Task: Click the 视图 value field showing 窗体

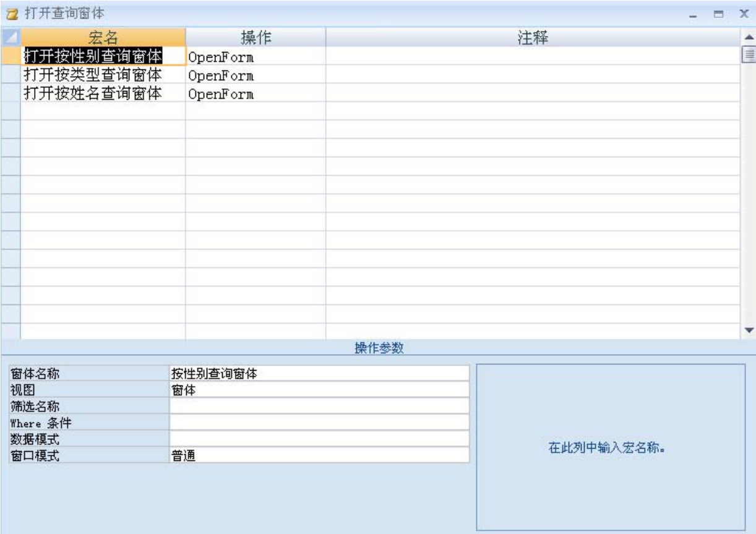Action: click(x=319, y=390)
